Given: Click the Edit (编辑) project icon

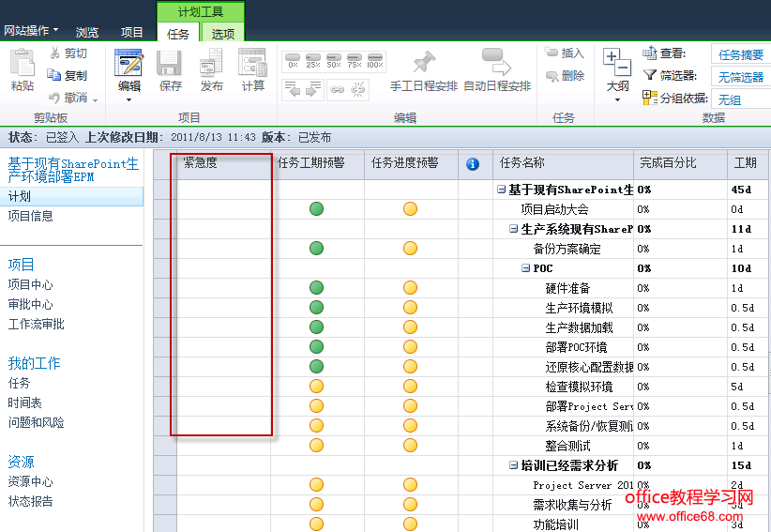Looking at the screenshot, I should coord(128,64).
